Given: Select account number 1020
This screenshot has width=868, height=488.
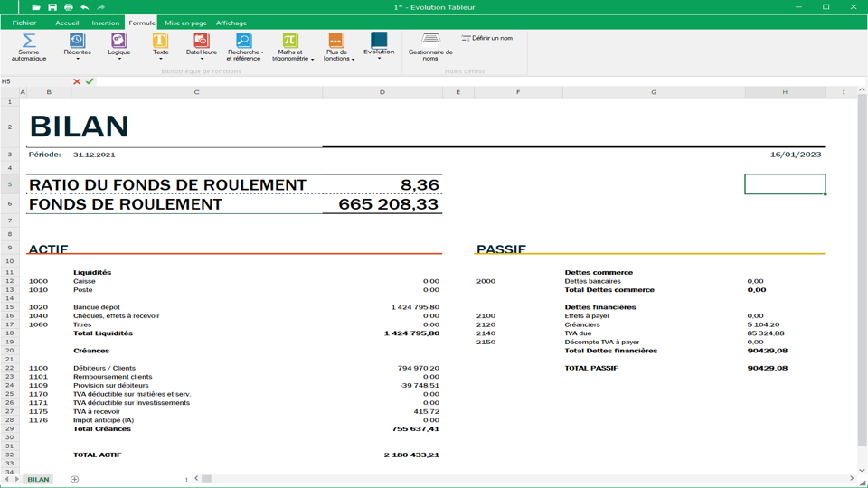Looking at the screenshot, I should [38, 307].
